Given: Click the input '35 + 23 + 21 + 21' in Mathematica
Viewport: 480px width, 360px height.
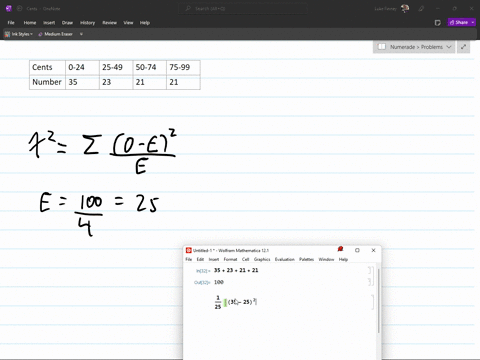Looking at the screenshot, I should [236, 270].
